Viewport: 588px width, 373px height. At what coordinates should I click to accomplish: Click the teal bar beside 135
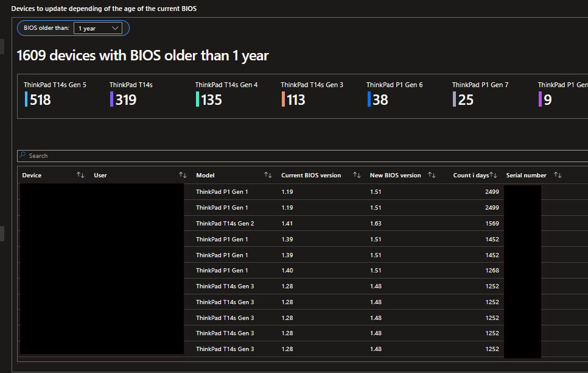tap(197, 99)
